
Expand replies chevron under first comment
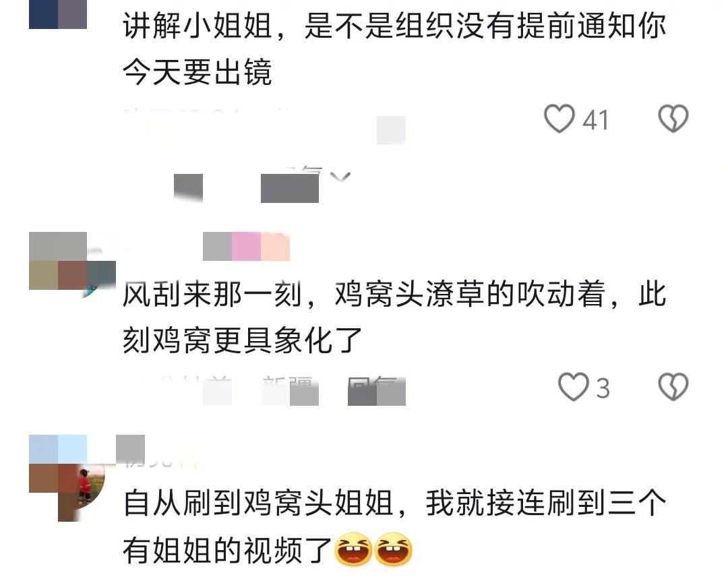pyautogui.click(x=340, y=177)
